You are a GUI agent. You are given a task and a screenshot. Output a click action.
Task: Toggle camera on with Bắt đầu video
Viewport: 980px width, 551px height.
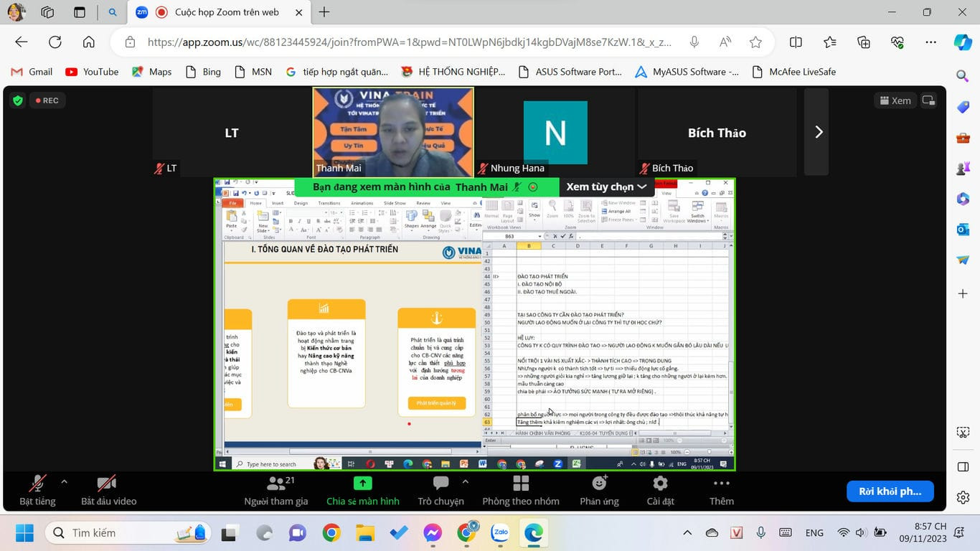pos(108,484)
